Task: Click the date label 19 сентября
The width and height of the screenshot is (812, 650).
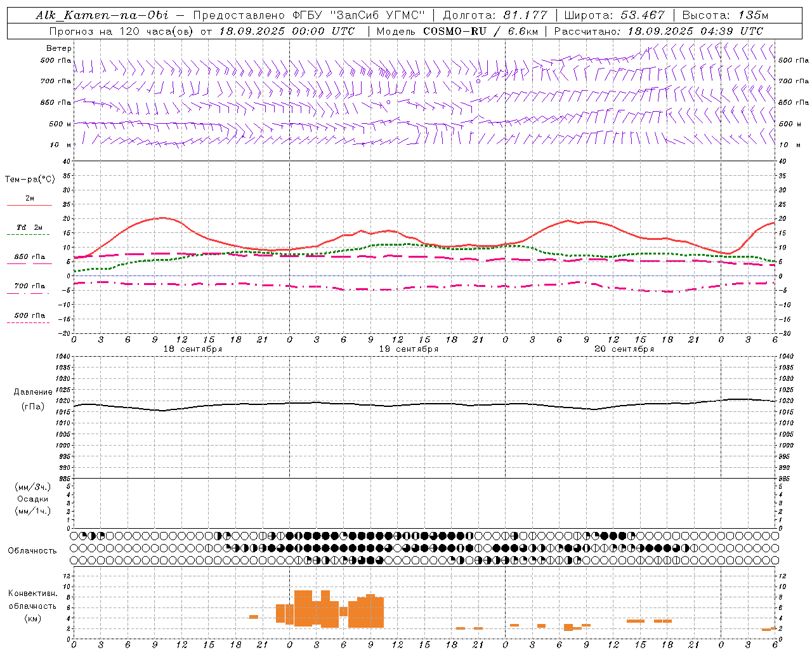Action: point(409,349)
